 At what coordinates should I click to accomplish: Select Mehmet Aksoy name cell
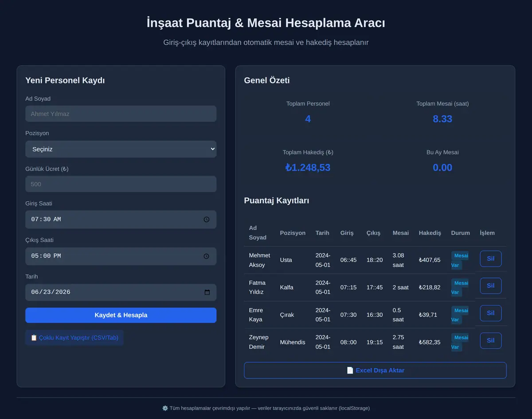259,260
